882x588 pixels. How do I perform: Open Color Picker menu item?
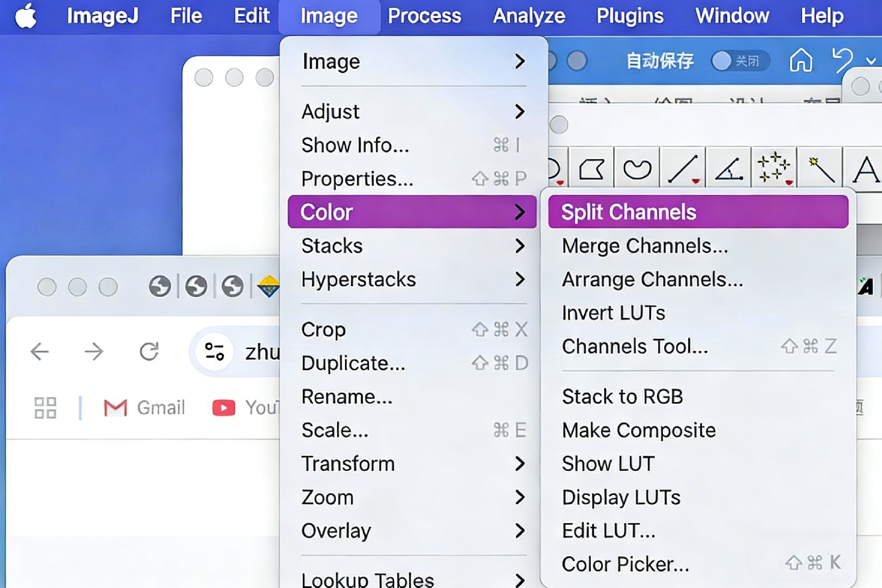pos(625,564)
